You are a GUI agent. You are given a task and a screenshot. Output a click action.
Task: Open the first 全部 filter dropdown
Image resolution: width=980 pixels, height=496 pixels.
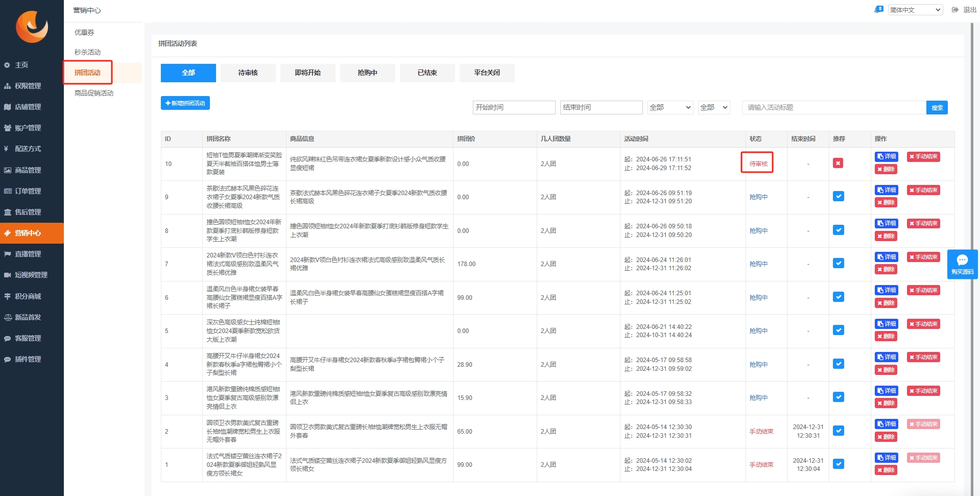670,107
